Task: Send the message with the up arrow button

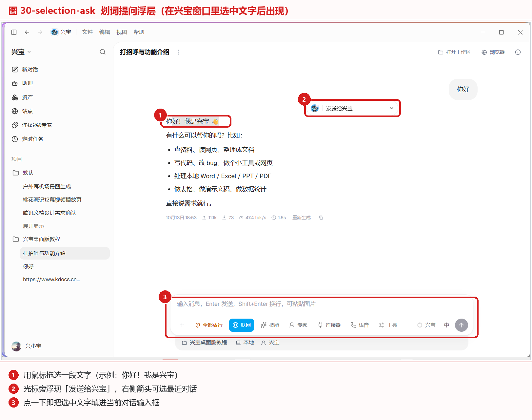Action: (x=461, y=325)
